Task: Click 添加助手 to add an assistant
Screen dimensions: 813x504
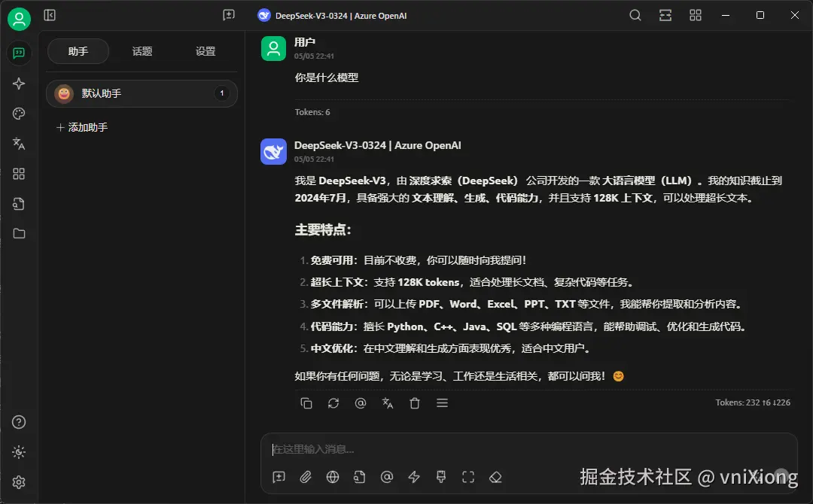Action: click(x=82, y=127)
